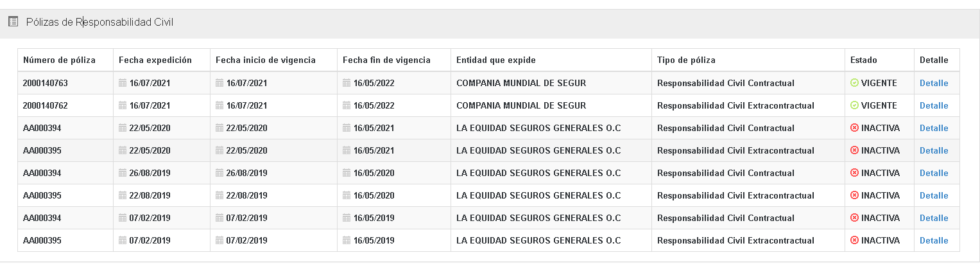Click the Número de póliza column header
Image resolution: width=980 pixels, height=266 pixels.
(59, 60)
